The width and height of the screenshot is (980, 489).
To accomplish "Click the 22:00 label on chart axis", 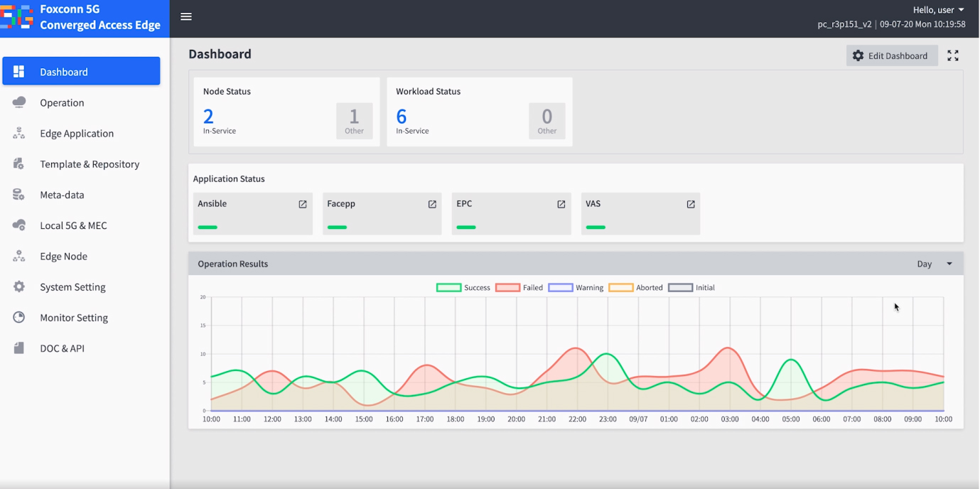I will pos(577,419).
